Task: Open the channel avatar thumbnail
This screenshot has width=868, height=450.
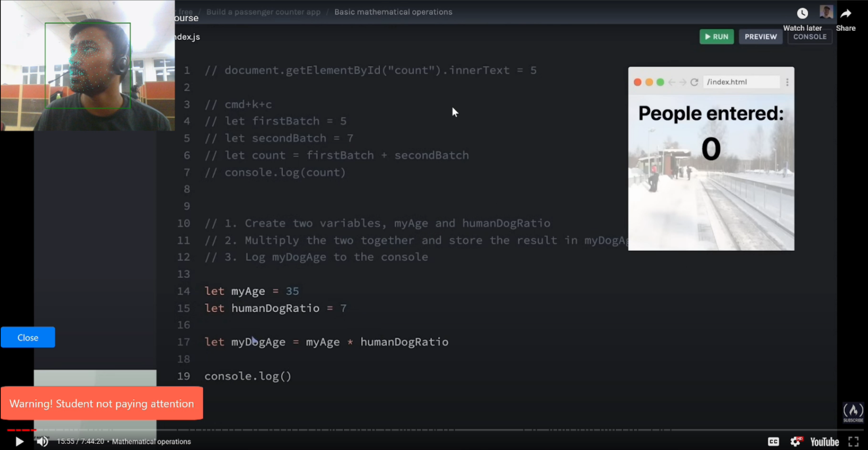Action: [826, 12]
